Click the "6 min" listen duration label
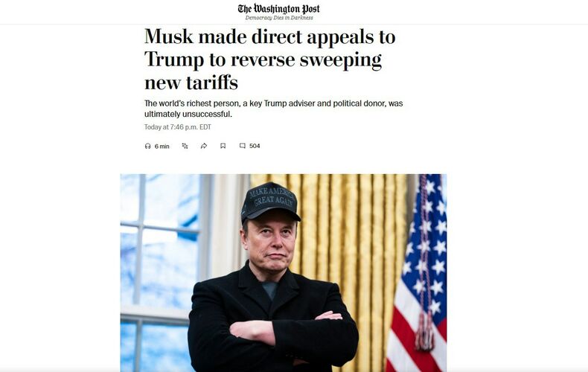588x372 pixels. pyautogui.click(x=162, y=147)
